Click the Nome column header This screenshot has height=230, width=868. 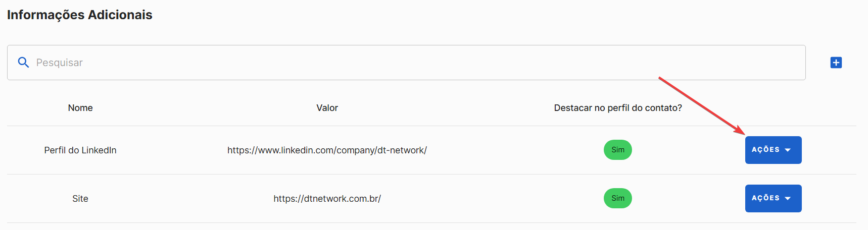[80, 108]
